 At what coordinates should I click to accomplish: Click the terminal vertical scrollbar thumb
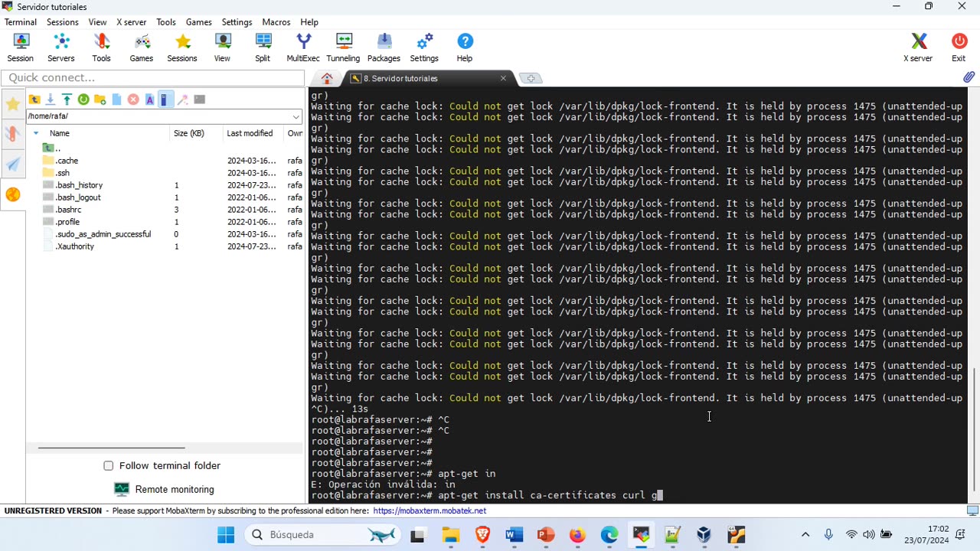975,429
